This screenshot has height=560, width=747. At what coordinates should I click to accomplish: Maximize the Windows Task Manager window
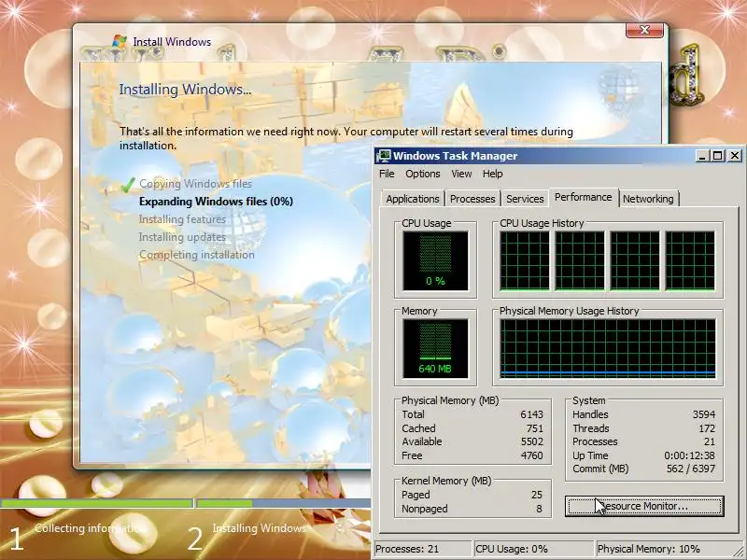pos(717,156)
